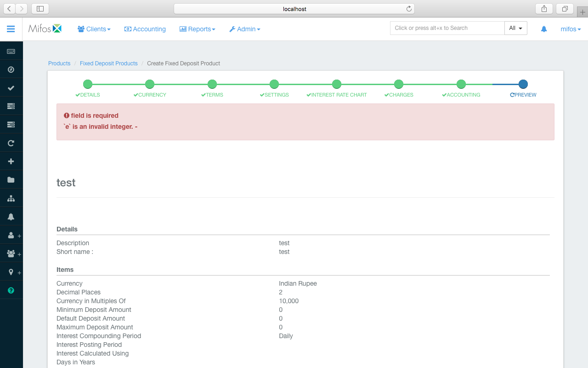Click the refresh arrow icon in sidebar

point(11,143)
